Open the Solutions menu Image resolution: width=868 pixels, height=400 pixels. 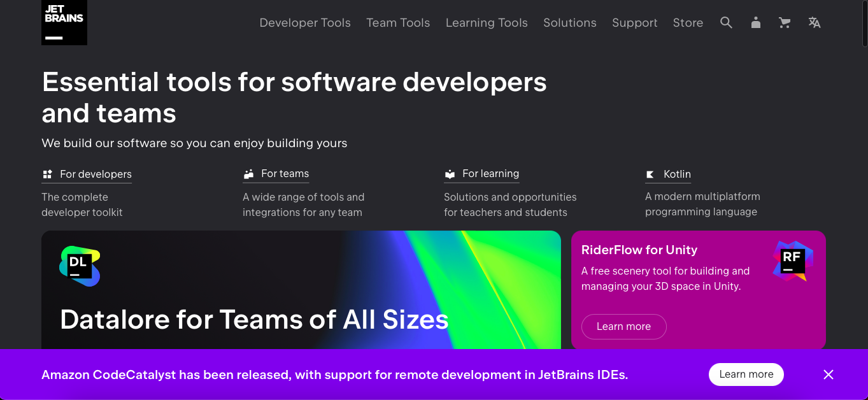[570, 22]
